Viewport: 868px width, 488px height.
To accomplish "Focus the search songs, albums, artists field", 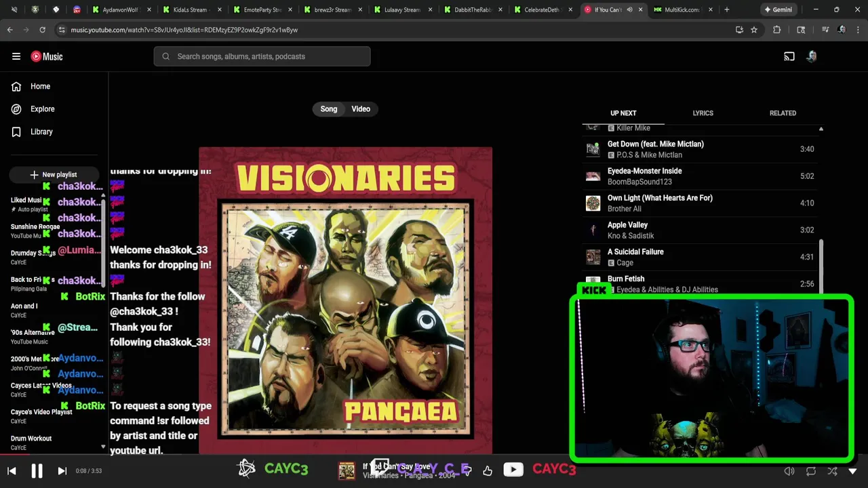I will tap(262, 56).
